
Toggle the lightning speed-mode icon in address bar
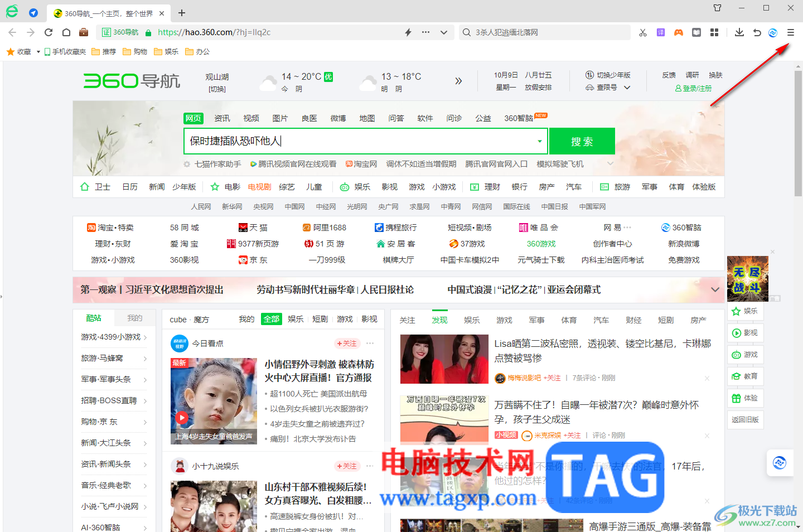point(408,32)
